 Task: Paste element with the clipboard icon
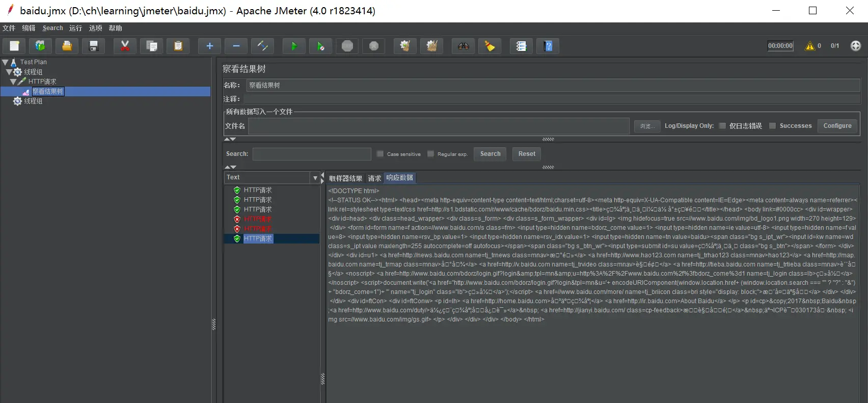(178, 46)
